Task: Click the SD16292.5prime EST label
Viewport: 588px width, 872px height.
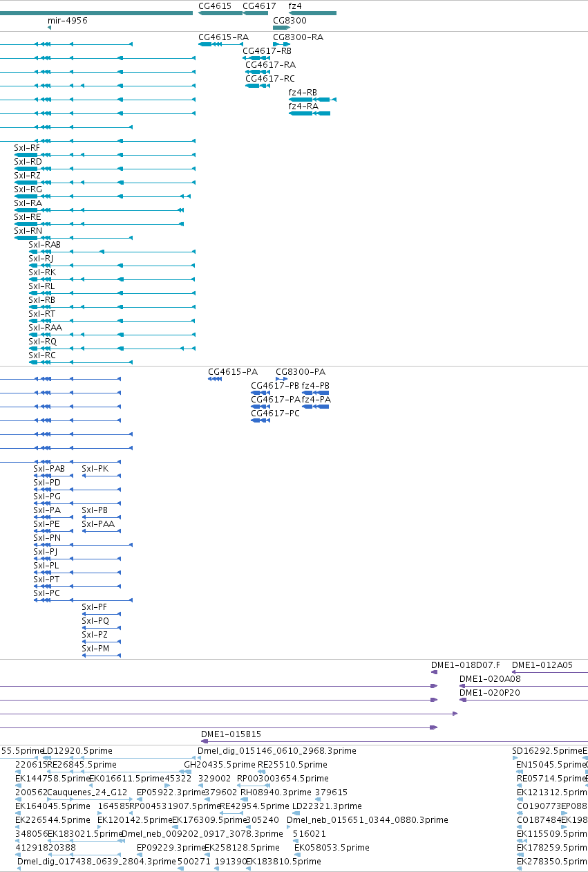Action: click(x=547, y=751)
